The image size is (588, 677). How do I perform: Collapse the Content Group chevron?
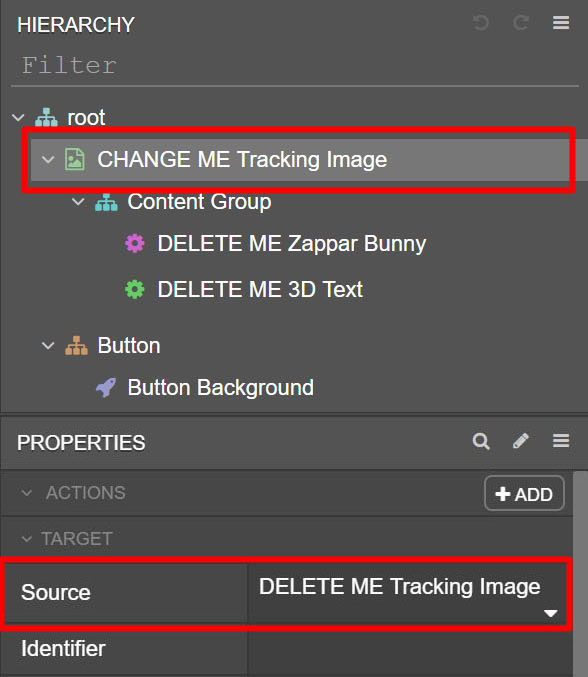[x=78, y=201]
